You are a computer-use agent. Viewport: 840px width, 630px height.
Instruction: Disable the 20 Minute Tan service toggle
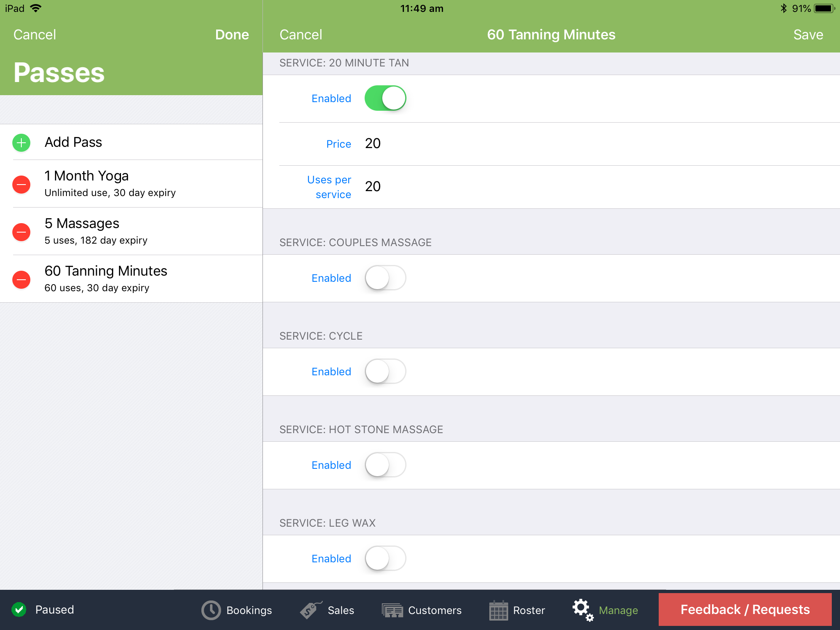coord(385,98)
